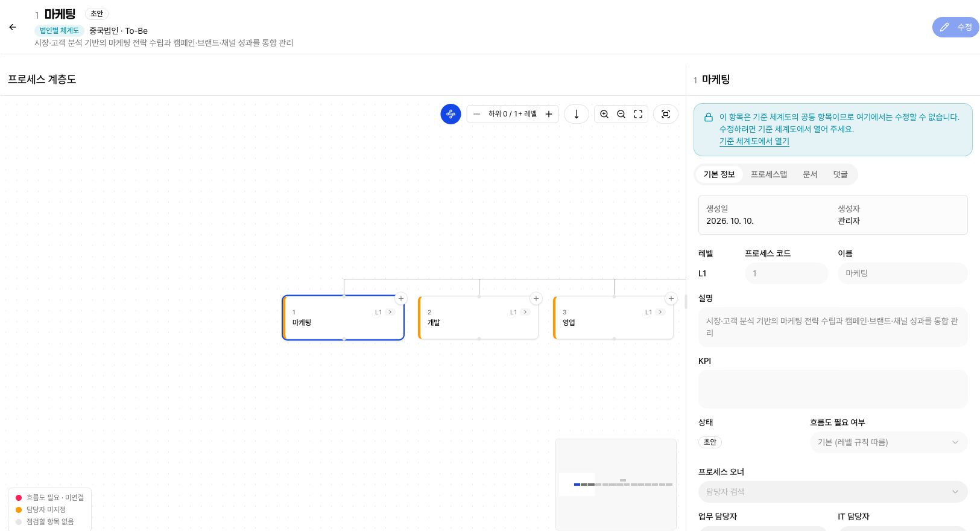Add a child with plus on 마케팅 node
This screenshot has width=980, height=531.
coord(401,298)
